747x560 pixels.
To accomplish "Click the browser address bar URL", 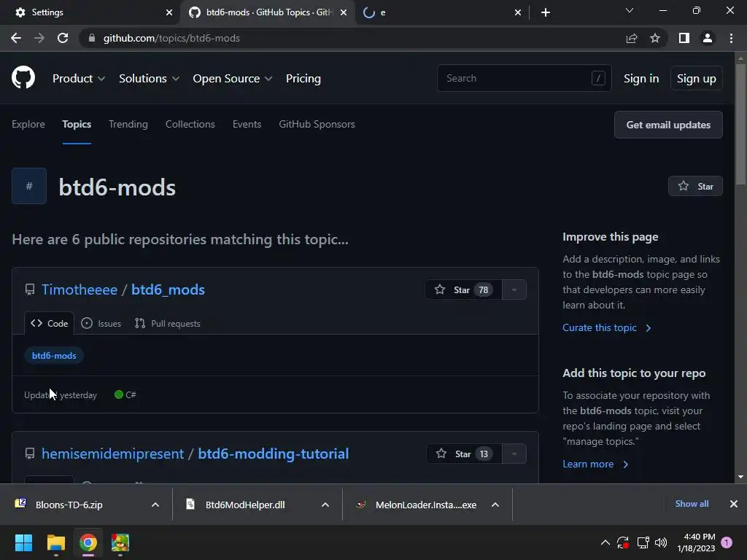I will (171, 38).
